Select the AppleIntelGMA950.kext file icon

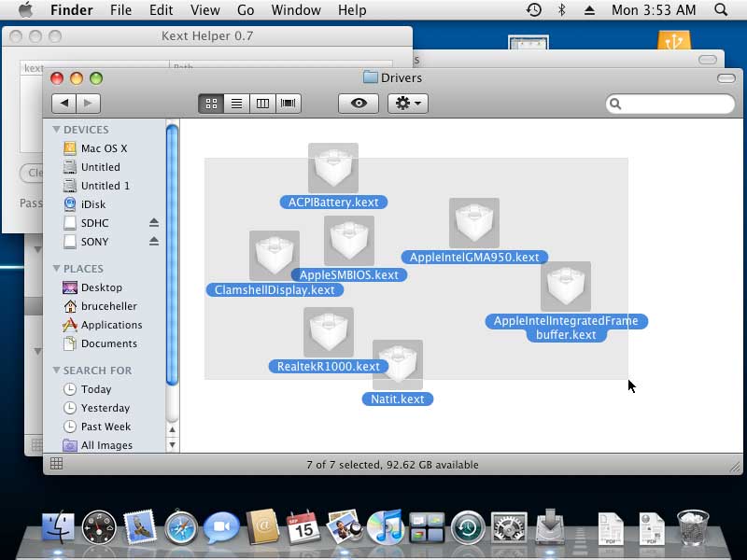point(474,223)
